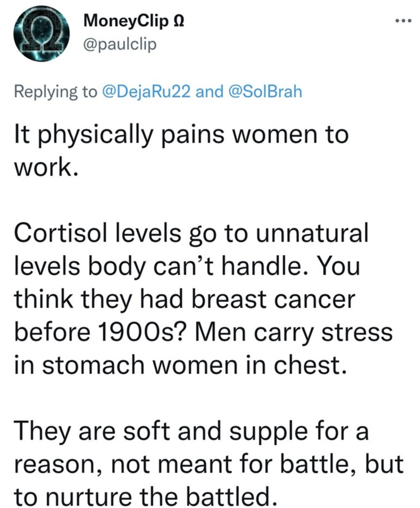The height and width of the screenshot is (508, 420).
Task: Visit the @DejaRu22 mention link
Action: click(147, 91)
